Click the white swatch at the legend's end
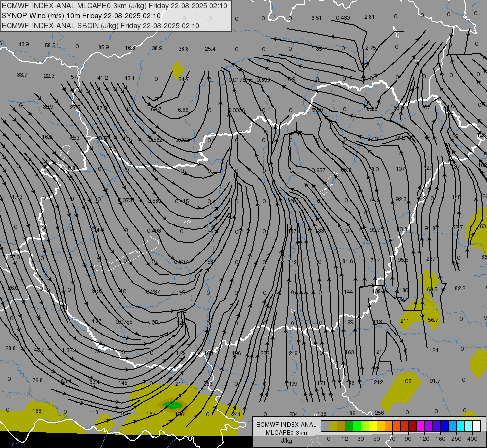 point(477,426)
